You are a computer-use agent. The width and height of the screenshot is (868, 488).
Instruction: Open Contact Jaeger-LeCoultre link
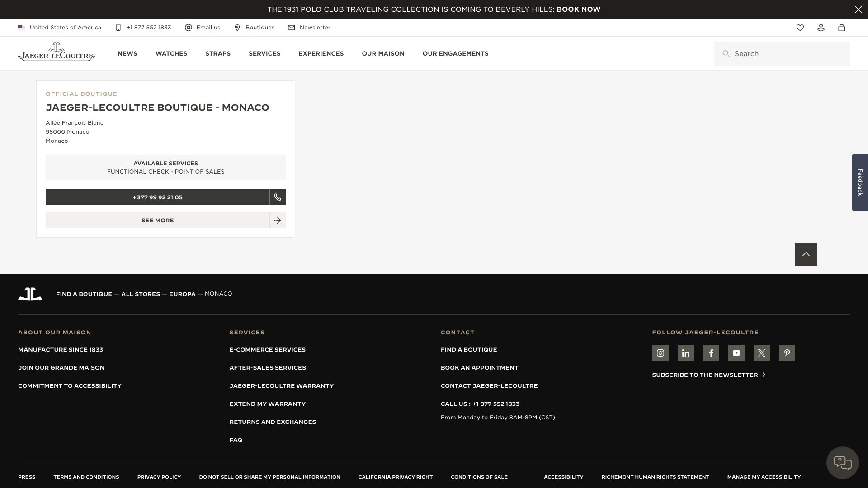click(489, 386)
